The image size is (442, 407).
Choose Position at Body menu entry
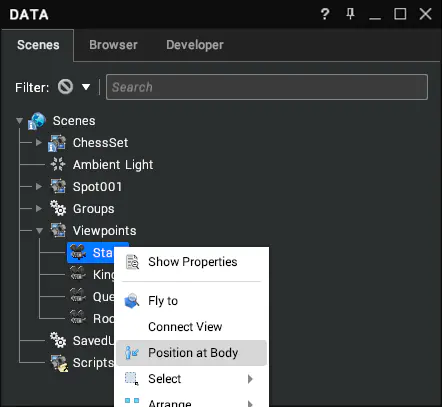click(192, 353)
